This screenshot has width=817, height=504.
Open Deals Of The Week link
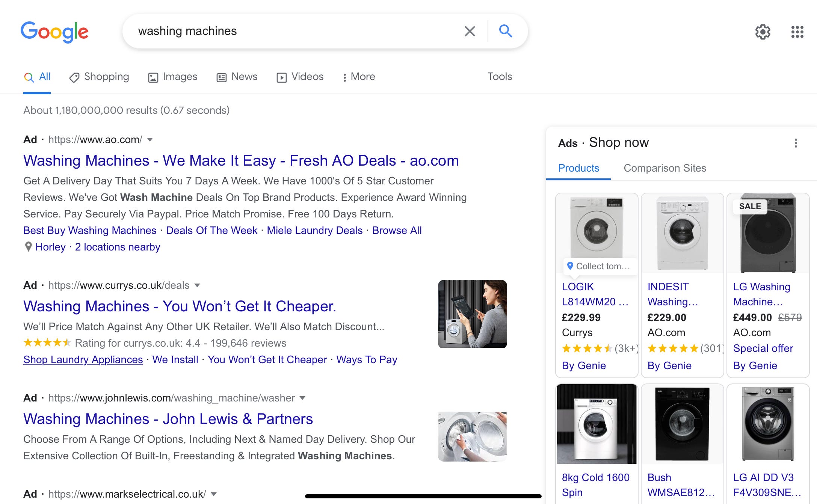[x=211, y=231]
